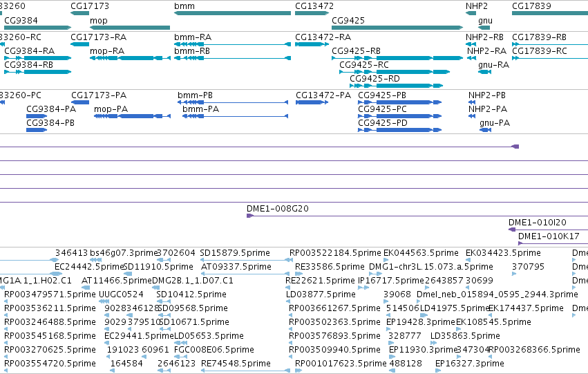The image size is (588, 374).
Task: Click protein CG17173-PA
Action: (80, 102)
